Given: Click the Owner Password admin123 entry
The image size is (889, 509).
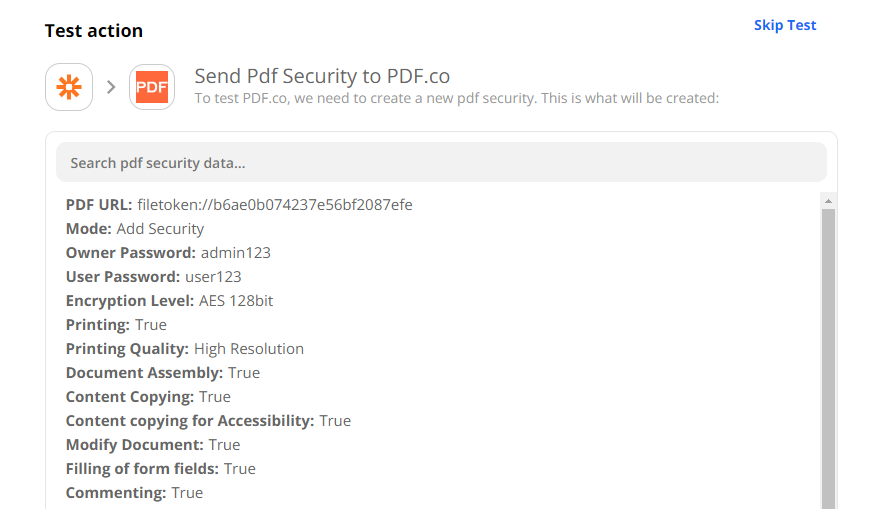Looking at the screenshot, I should coord(168,253).
